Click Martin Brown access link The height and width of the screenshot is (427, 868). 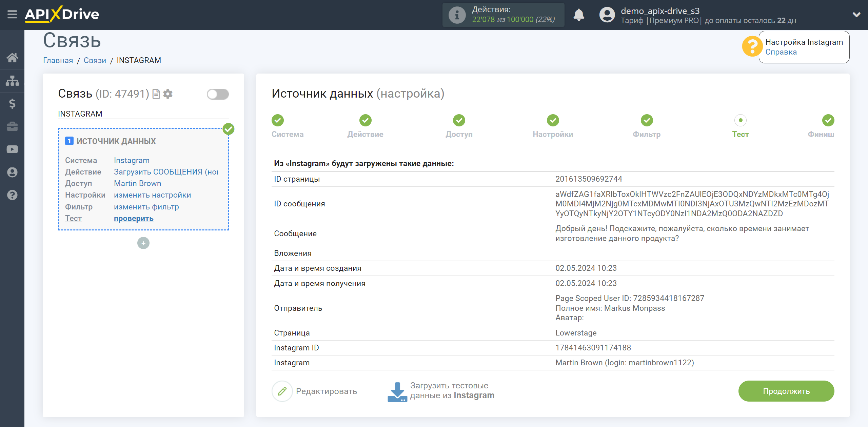[x=137, y=183]
